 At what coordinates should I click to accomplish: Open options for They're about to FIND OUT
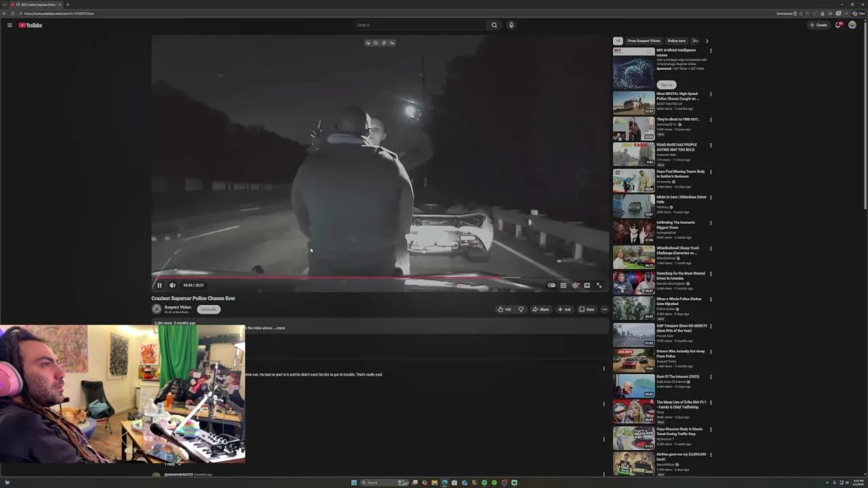coord(711,120)
